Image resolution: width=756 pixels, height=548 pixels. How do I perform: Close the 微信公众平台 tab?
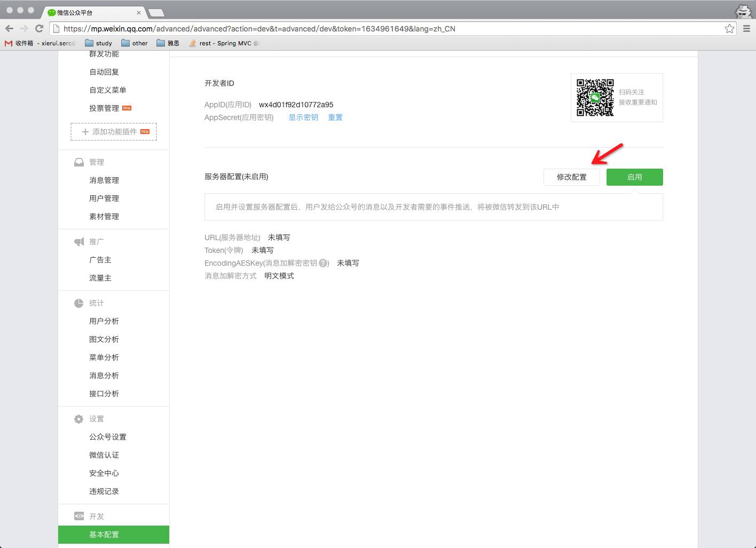[139, 12]
